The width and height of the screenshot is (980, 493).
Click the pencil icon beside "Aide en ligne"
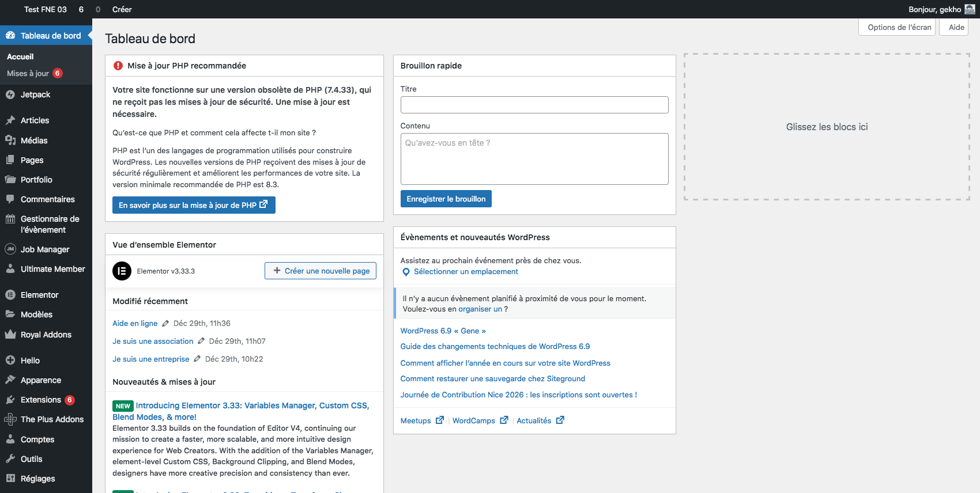pos(165,324)
